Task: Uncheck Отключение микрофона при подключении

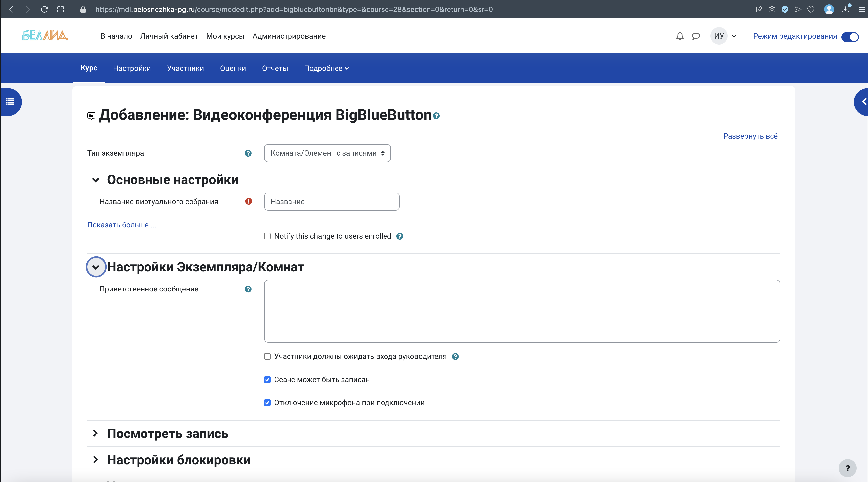Action: tap(267, 403)
